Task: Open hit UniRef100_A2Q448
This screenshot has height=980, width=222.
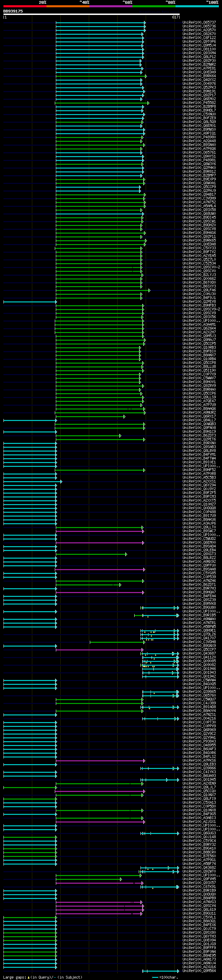Action: 199,141
